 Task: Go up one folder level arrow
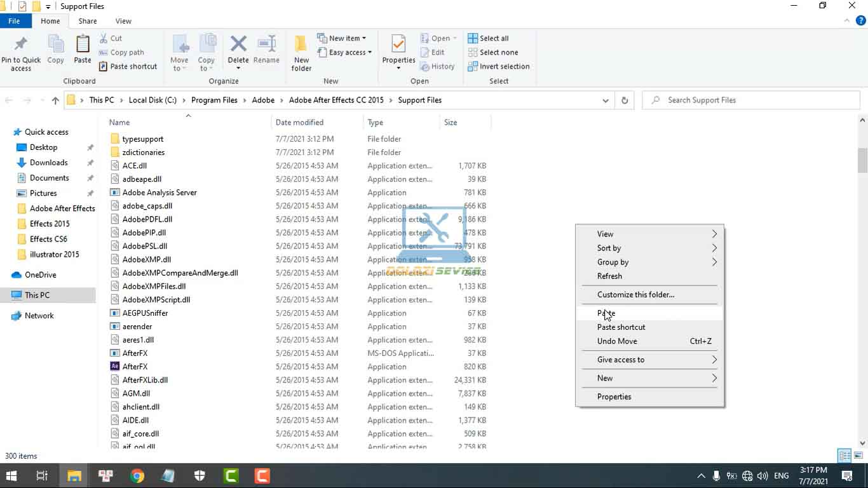point(55,100)
